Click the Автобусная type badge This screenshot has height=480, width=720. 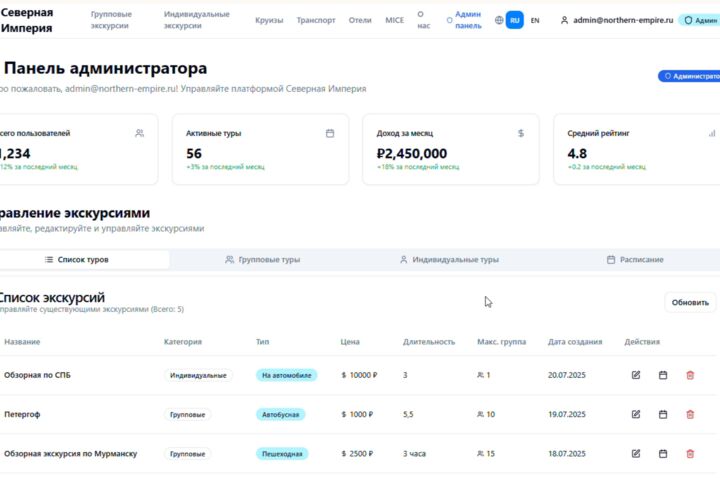[x=281, y=414]
